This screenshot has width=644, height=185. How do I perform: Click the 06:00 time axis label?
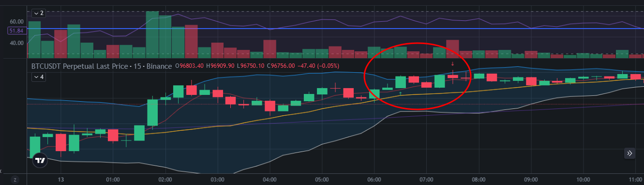(374, 179)
